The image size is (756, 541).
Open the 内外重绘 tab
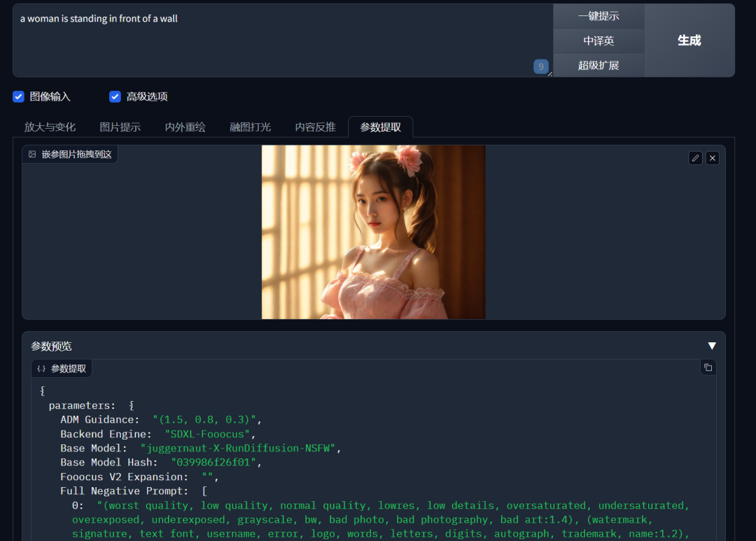[185, 127]
